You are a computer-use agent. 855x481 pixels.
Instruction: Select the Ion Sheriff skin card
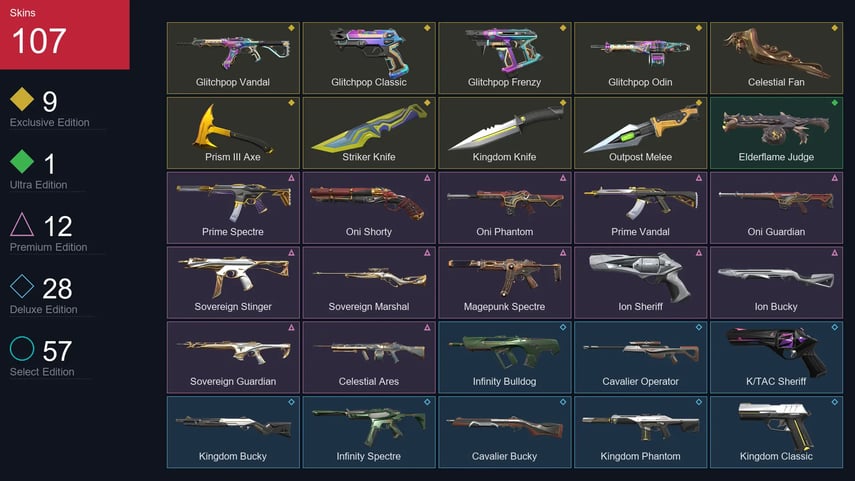point(640,282)
